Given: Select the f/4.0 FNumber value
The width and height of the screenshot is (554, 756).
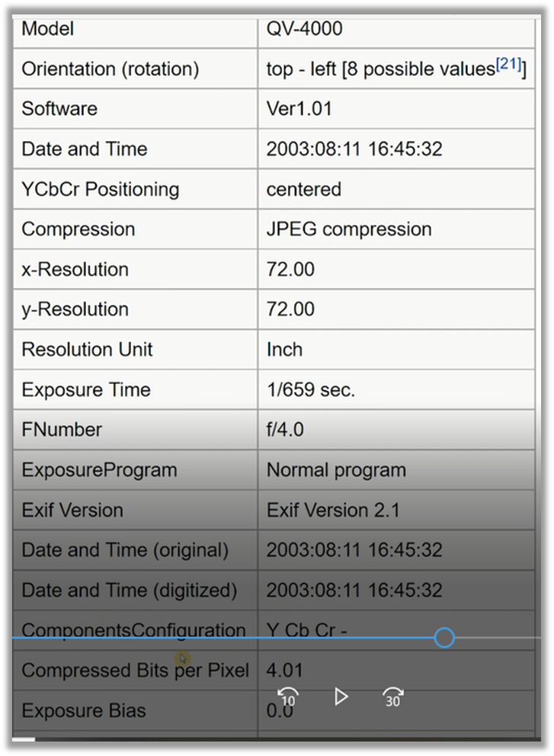Looking at the screenshot, I should (285, 430).
